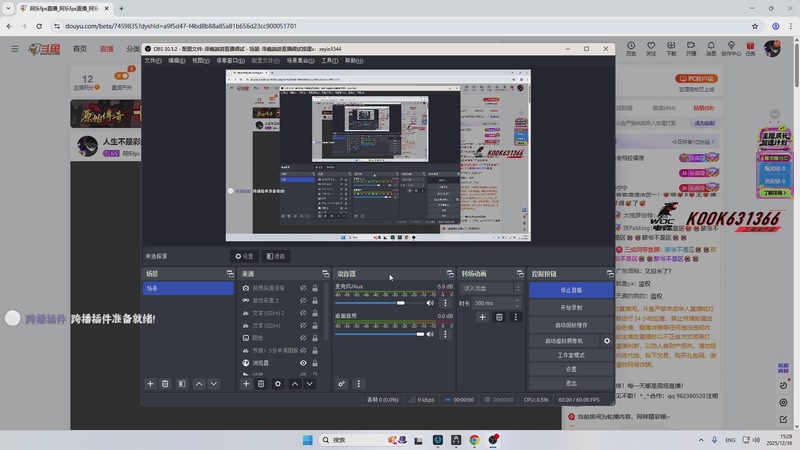Image resolution: width=800 pixels, height=450 pixels.
Task: Undock the 来源 panel
Action: tap(326, 274)
